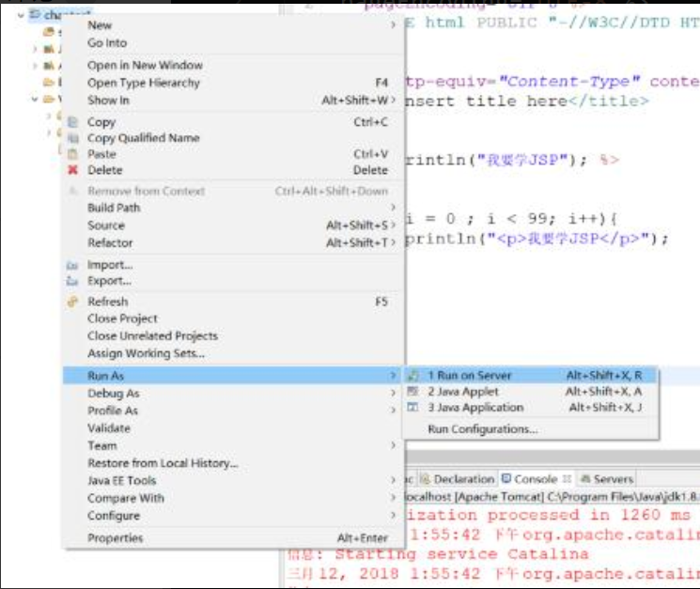The image size is (700, 589).
Task: Select Import... menu entry
Action: (233, 265)
